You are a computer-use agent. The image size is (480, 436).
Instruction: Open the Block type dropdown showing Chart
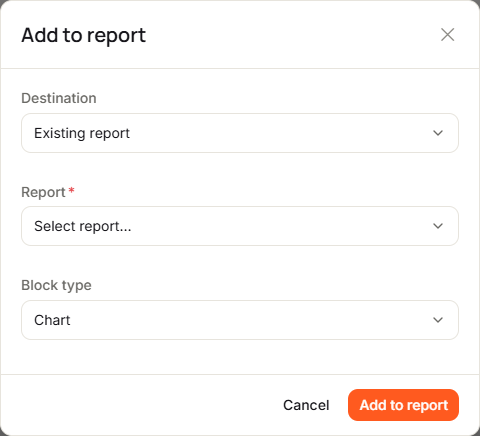[x=240, y=320]
